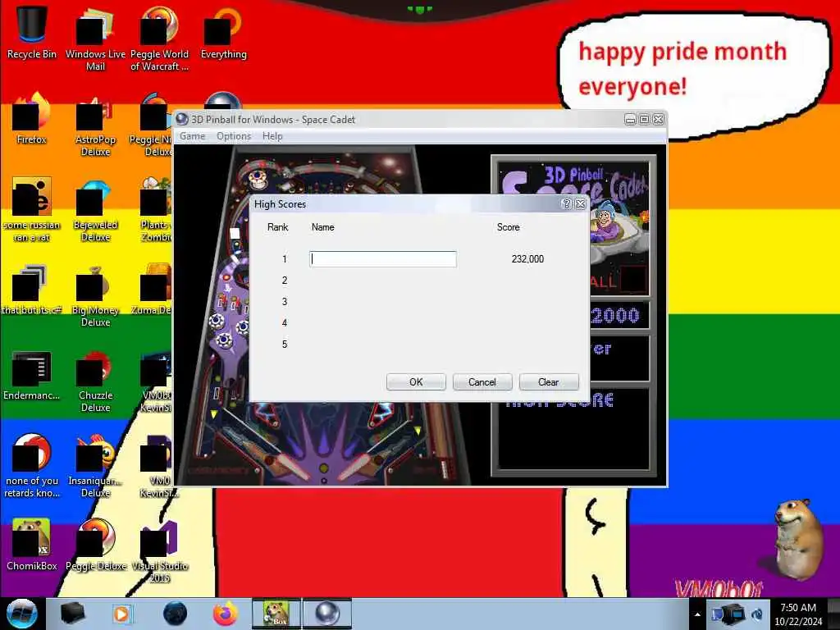Open the dark globe taskbar icon
Viewport: 840px width, 630px height.
click(175, 614)
